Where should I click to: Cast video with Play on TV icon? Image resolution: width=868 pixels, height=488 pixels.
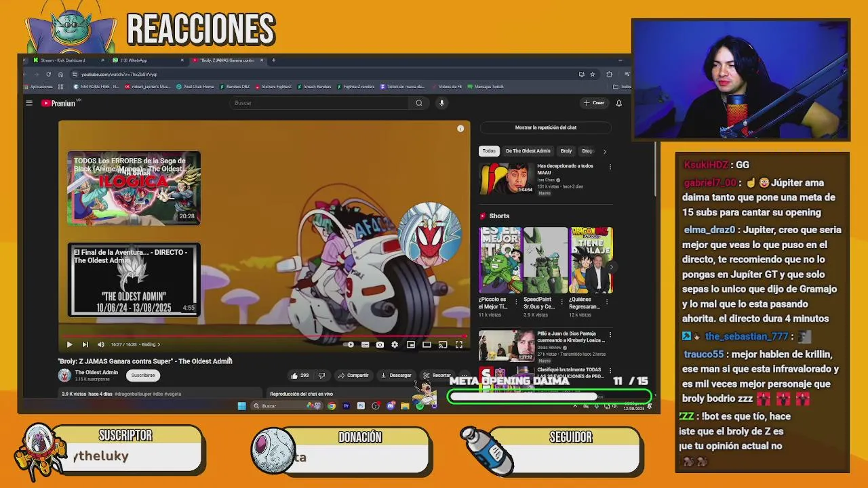443,344
